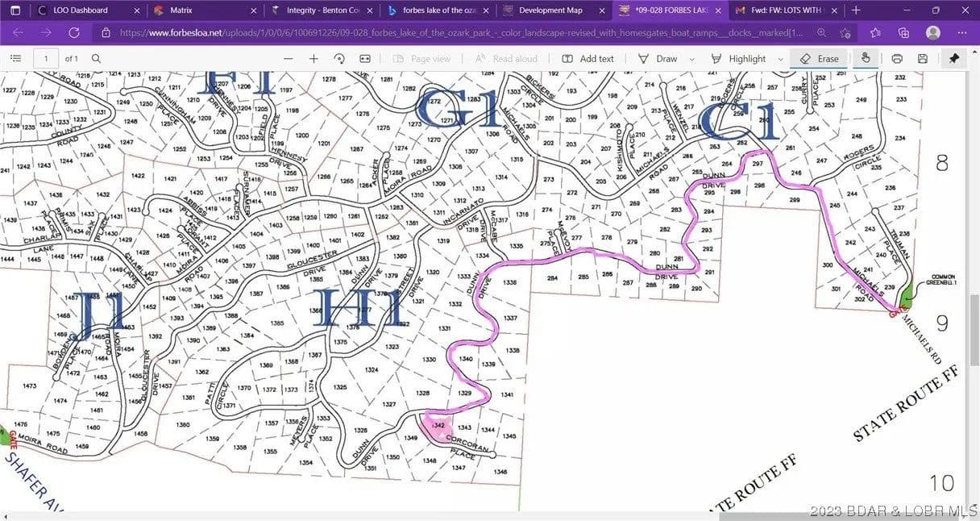The image size is (980, 521).
Task: Toggle the Erase tool
Action: [x=820, y=59]
